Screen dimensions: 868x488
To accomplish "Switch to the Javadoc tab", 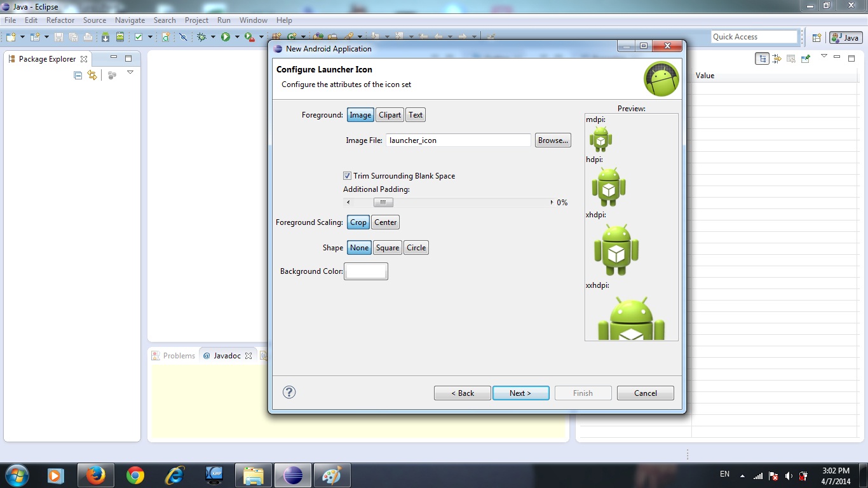I will pos(227,356).
